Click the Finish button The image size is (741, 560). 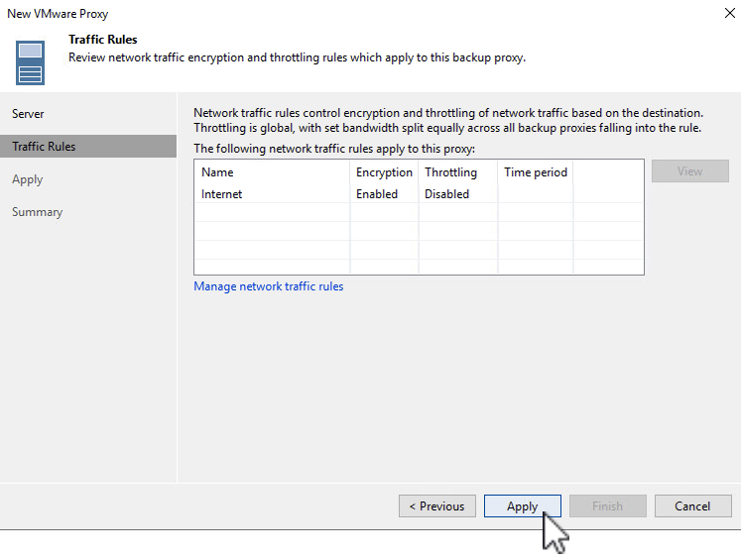(607, 506)
